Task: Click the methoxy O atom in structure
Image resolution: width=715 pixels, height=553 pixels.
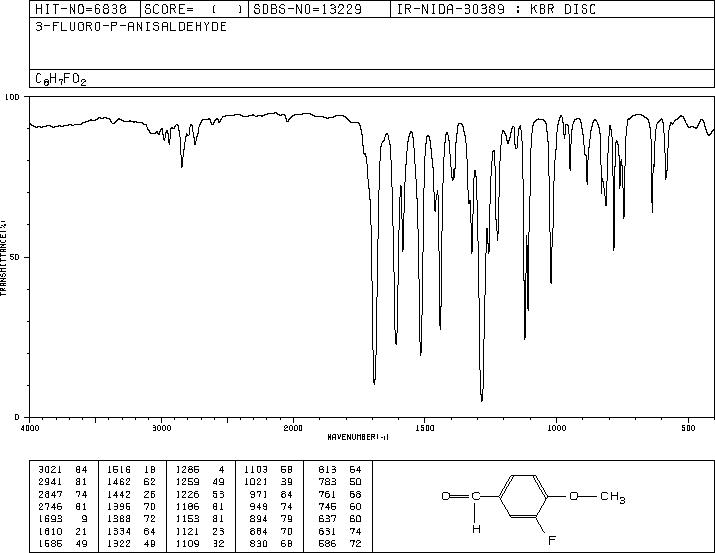Action: click(574, 496)
